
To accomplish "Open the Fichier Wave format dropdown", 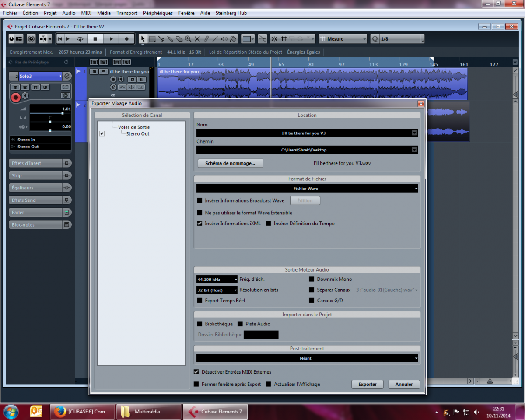I will (307, 188).
